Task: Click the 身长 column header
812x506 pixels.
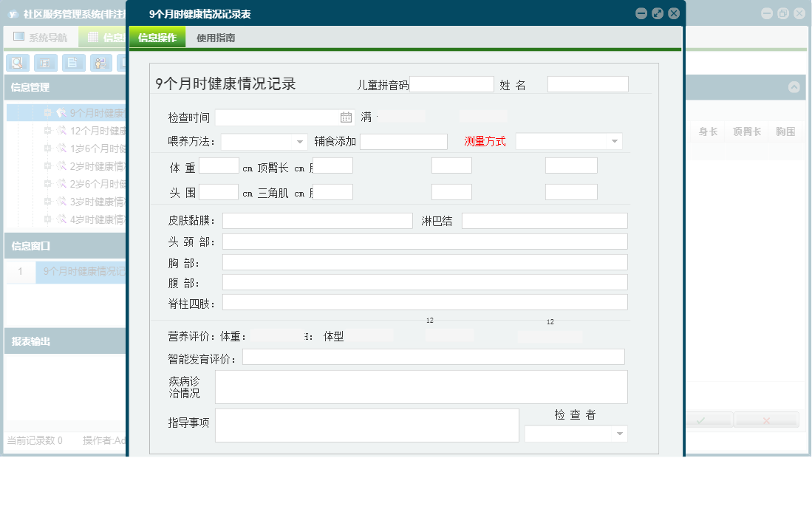Action: point(708,131)
